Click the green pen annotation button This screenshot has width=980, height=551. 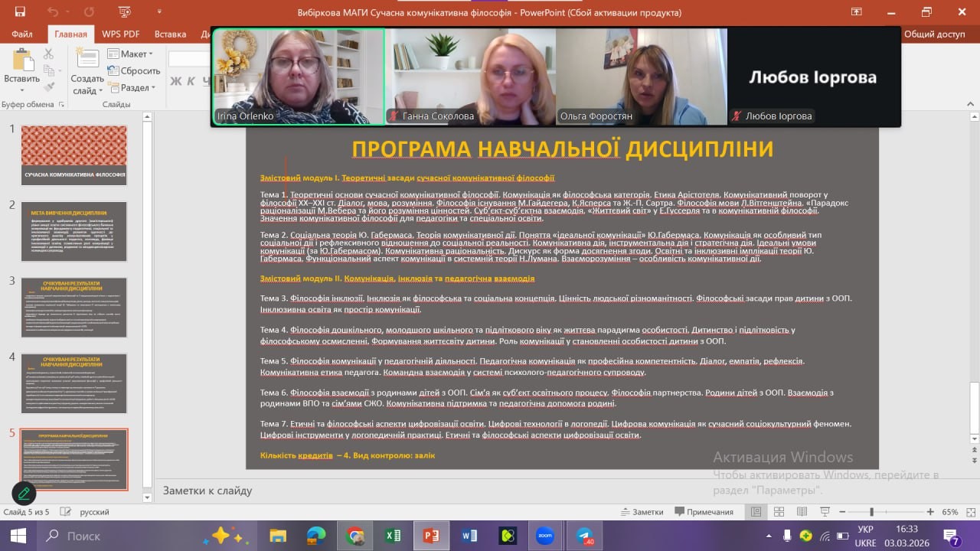24,494
